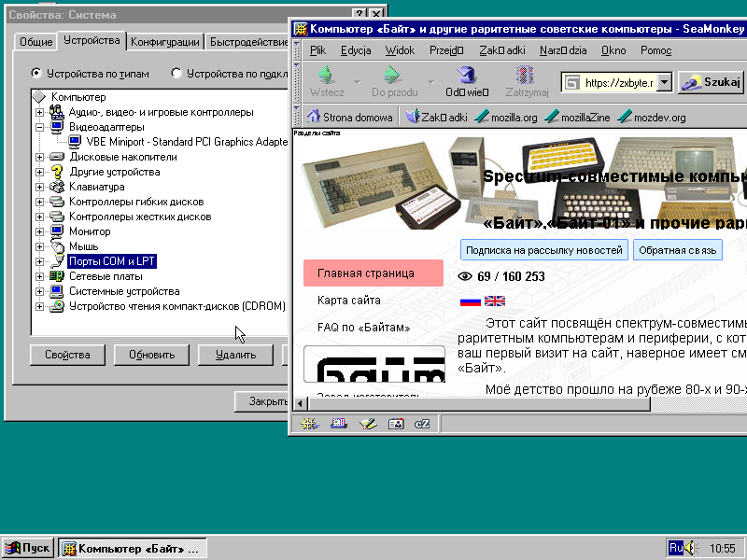
Task: Open Composer icon in the component bar
Action: click(x=368, y=424)
